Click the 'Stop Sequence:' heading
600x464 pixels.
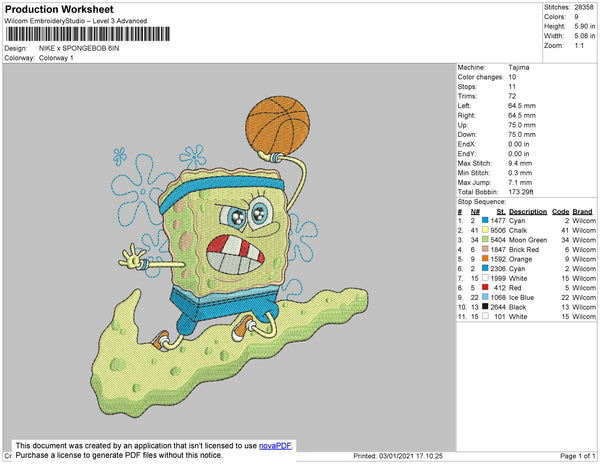coord(482,202)
